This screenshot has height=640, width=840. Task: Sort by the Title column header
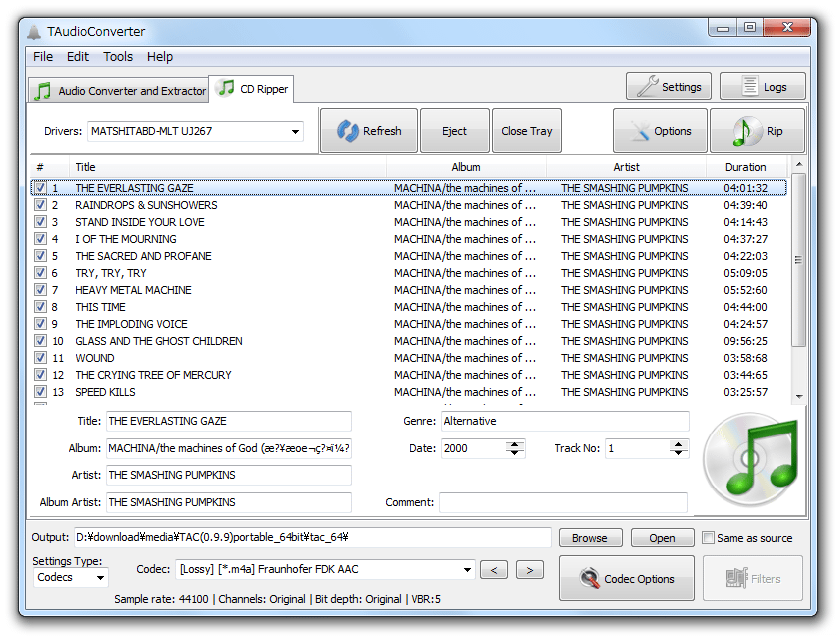[x=228, y=167]
